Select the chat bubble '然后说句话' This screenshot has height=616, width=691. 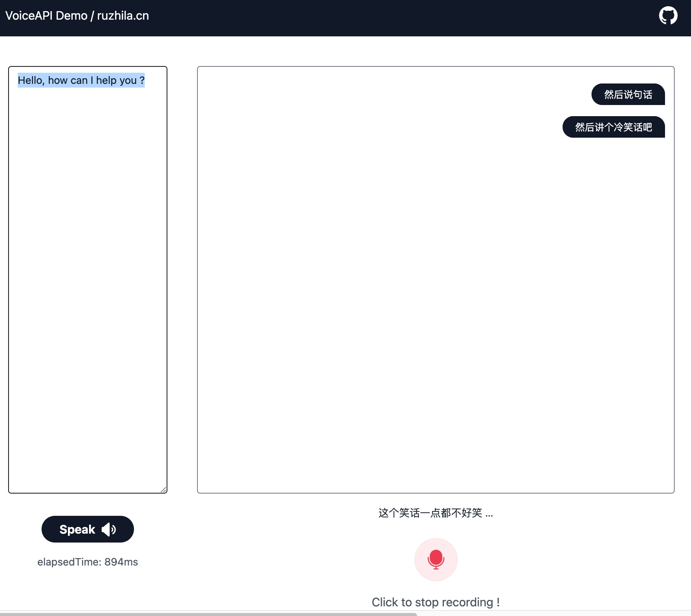click(x=628, y=94)
